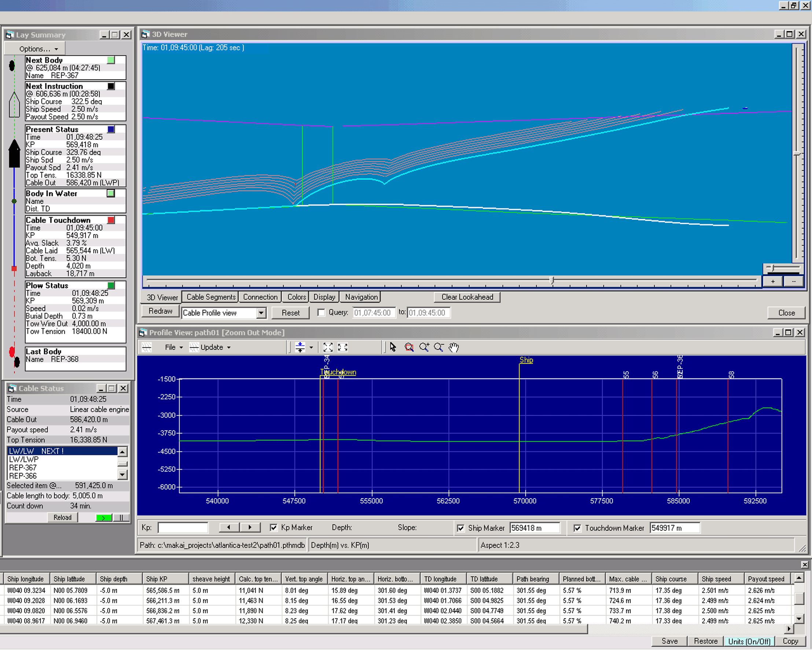The image size is (812, 650).
Task: Toggle the Query checkbox
Action: [321, 313]
